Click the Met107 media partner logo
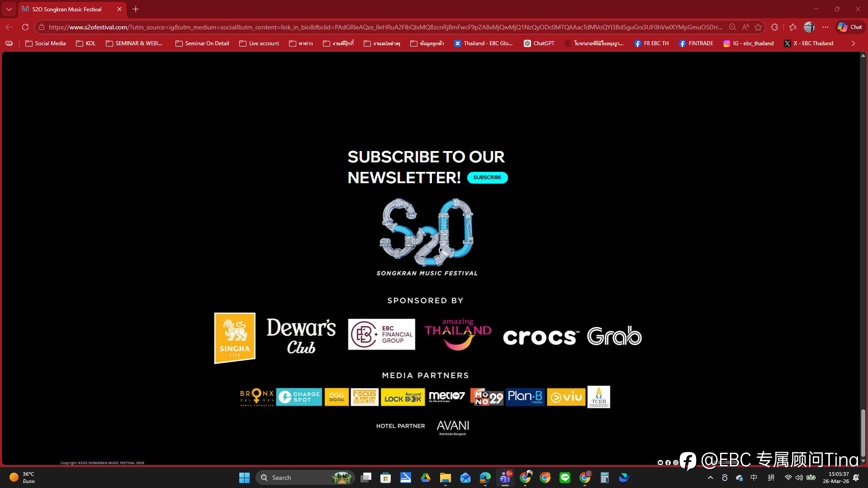Viewport: 868px width, 488px height. pos(446,397)
